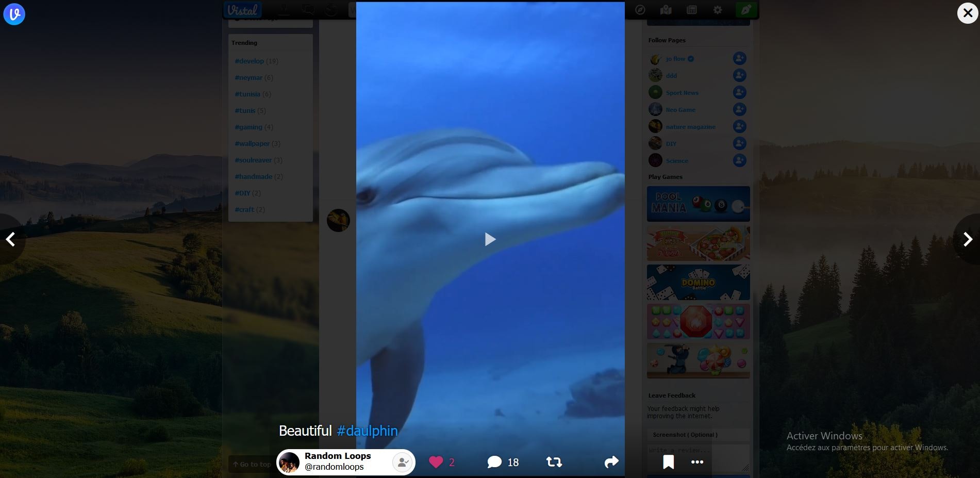Click the Screenshot (Optional) field

click(699, 435)
